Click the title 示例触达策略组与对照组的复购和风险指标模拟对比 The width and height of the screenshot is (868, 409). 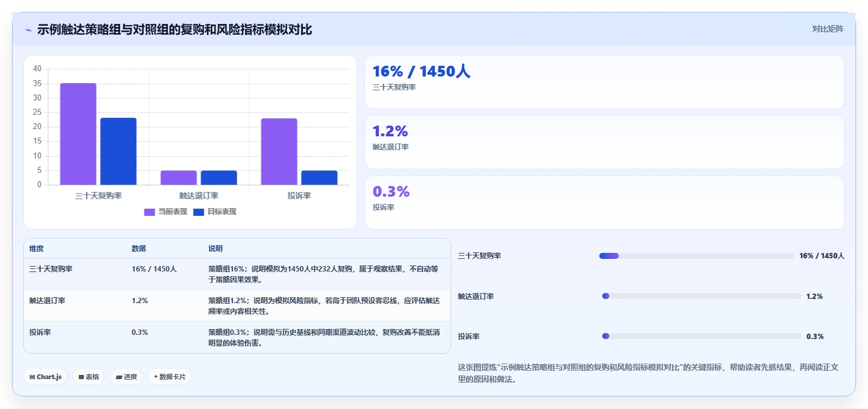point(174,29)
